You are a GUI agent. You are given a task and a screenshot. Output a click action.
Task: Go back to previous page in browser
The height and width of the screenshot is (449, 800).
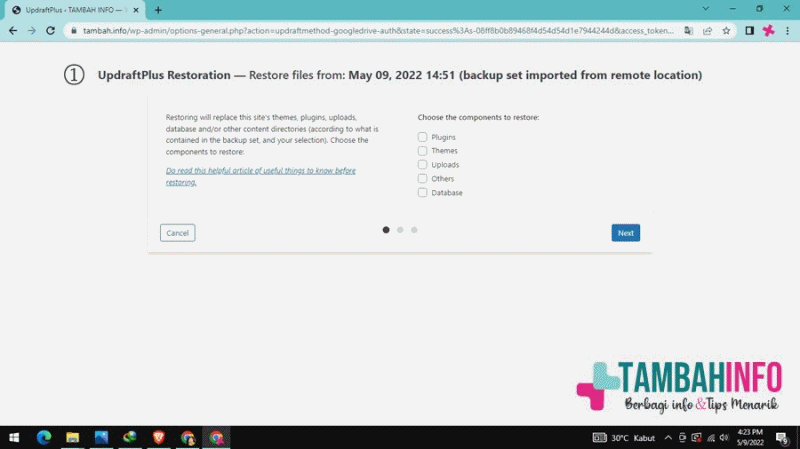[13, 31]
